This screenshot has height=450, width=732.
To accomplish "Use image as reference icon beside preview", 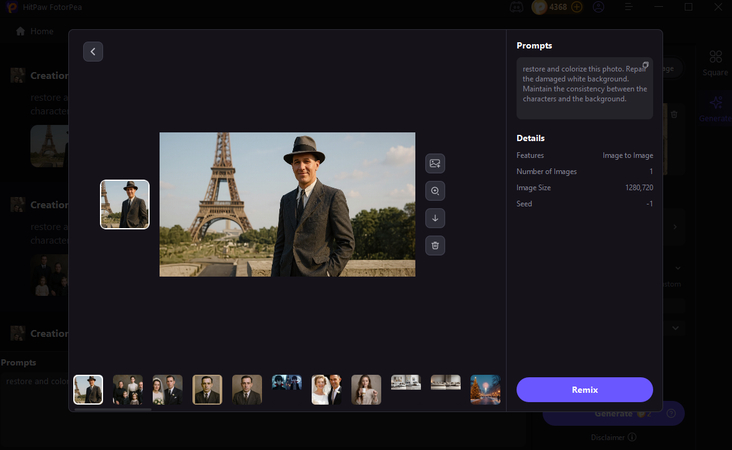I will point(435,163).
